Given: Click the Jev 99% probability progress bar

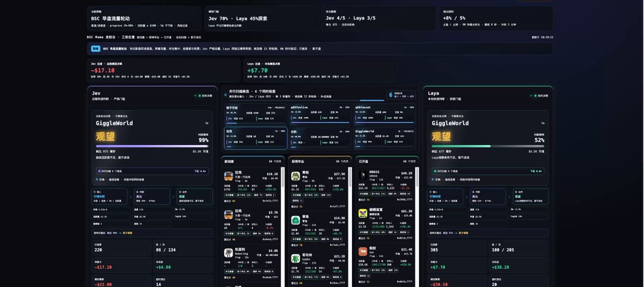Looking at the screenshot, I should [152, 146].
